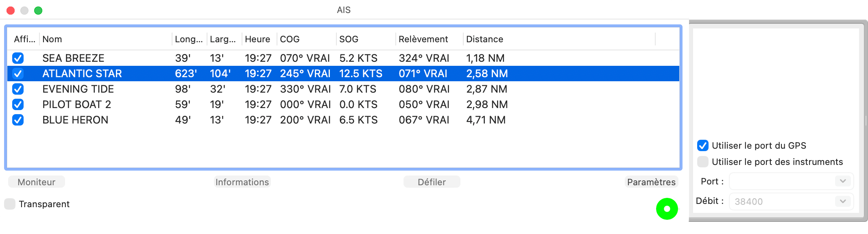Zoom the AIS window with green button
This screenshot has width=868, height=234.
pos(38,11)
